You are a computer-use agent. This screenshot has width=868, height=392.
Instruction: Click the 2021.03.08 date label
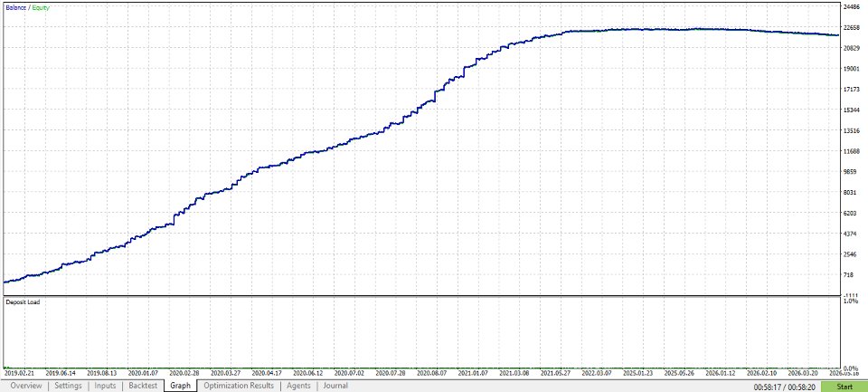(x=516, y=374)
